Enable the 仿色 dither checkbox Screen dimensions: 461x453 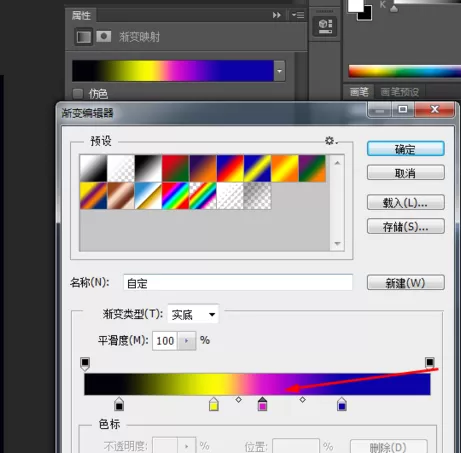click(x=78, y=93)
